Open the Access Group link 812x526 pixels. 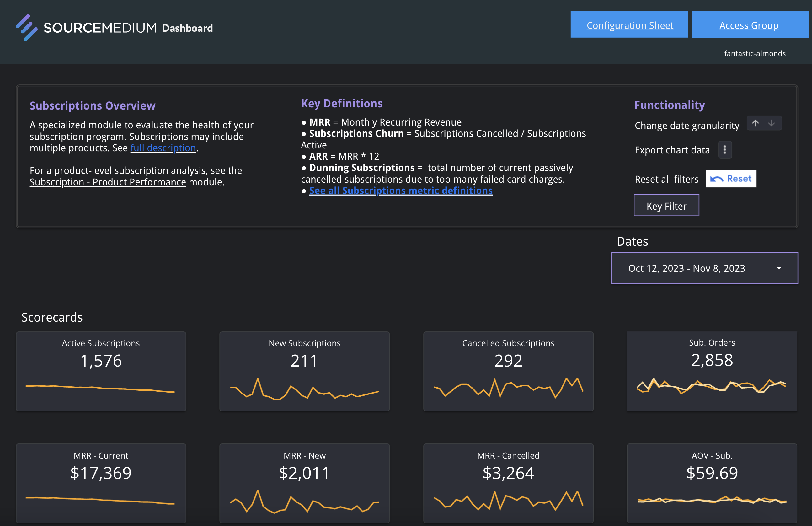click(749, 25)
